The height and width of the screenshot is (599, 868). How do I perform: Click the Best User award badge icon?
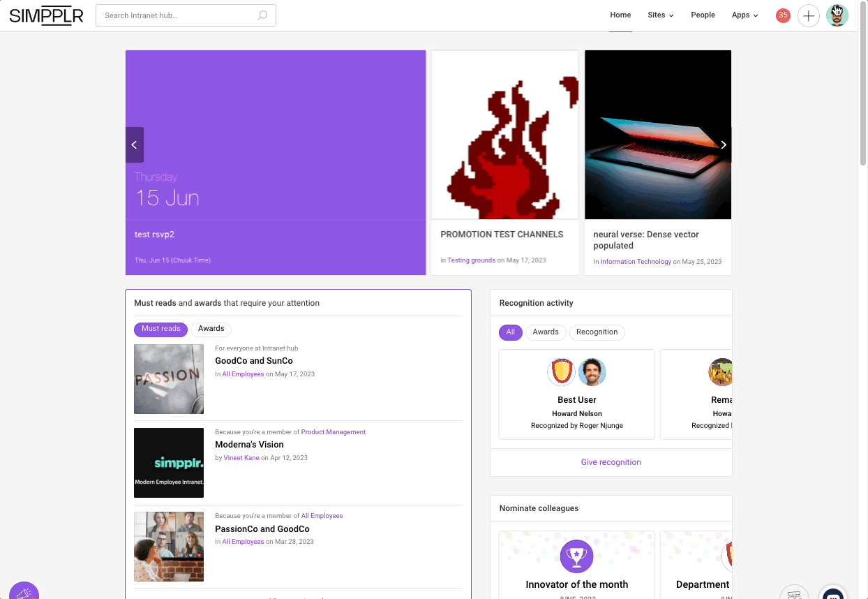click(561, 372)
